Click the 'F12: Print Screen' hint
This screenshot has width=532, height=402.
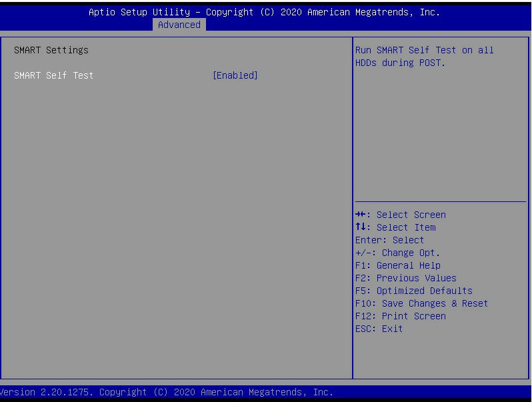click(x=401, y=316)
